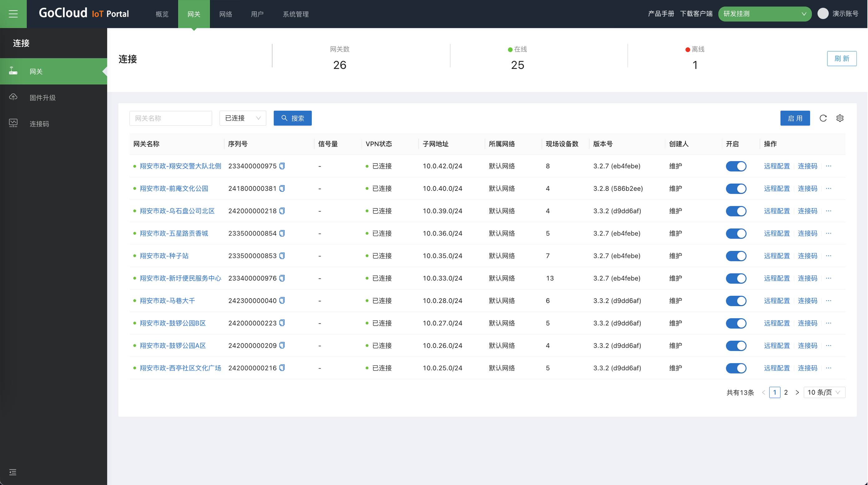Switch to the 网络 top navigation tab
Image resolution: width=868 pixels, height=485 pixels.
225,14
